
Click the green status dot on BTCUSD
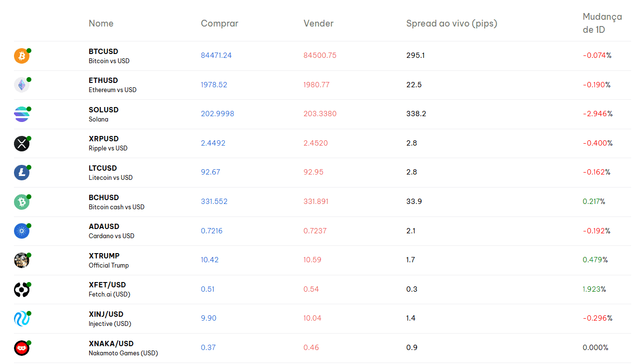click(28, 49)
